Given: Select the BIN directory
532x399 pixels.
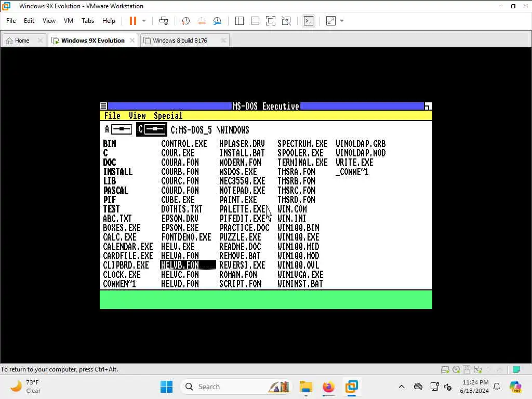Looking at the screenshot, I should pos(110,144).
